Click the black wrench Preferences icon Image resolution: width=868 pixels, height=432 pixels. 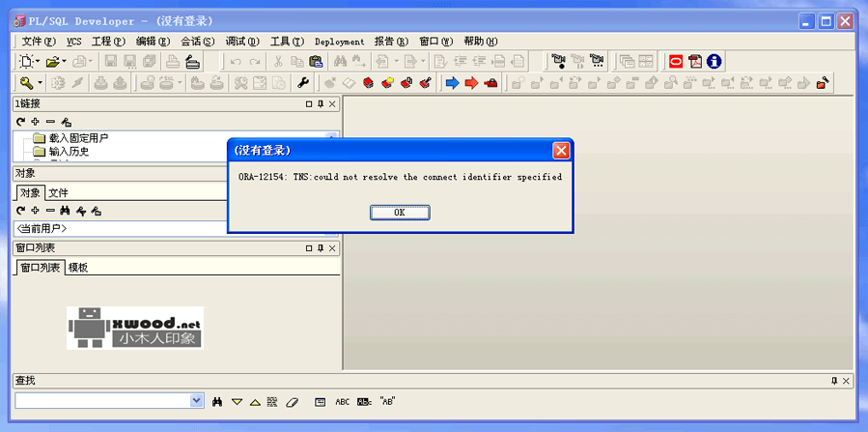(x=303, y=83)
